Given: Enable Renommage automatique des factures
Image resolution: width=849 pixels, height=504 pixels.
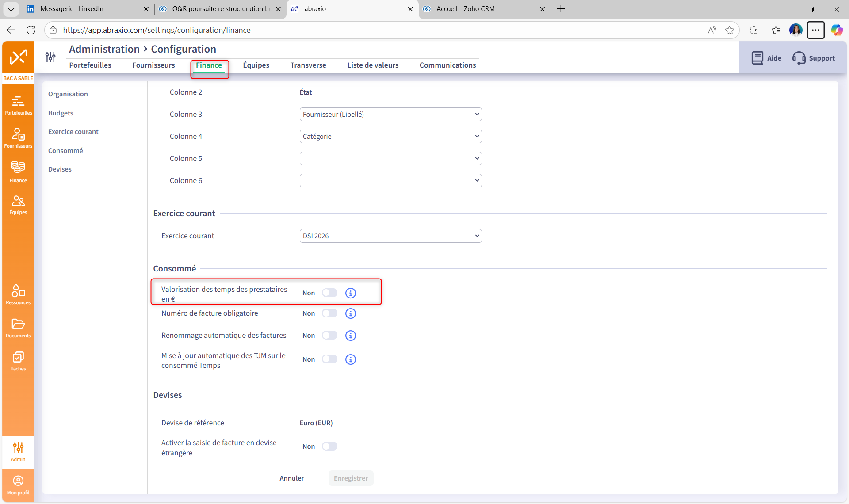Looking at the screenshot, I should pos(329,336).
